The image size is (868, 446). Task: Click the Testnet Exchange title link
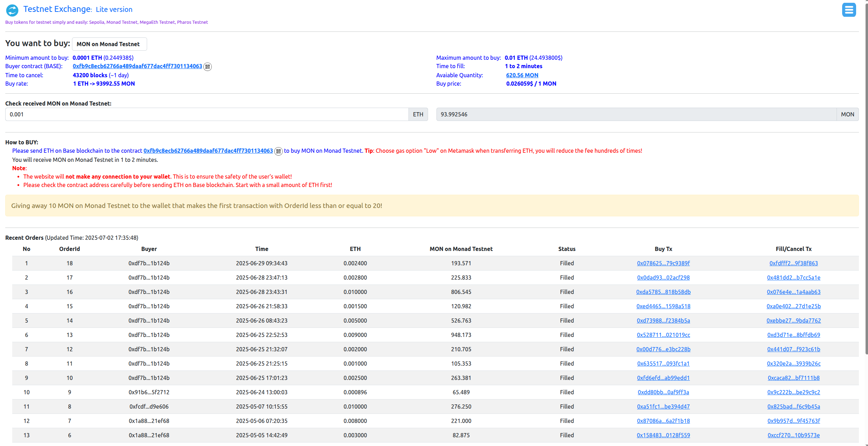(x=58, y=9)
